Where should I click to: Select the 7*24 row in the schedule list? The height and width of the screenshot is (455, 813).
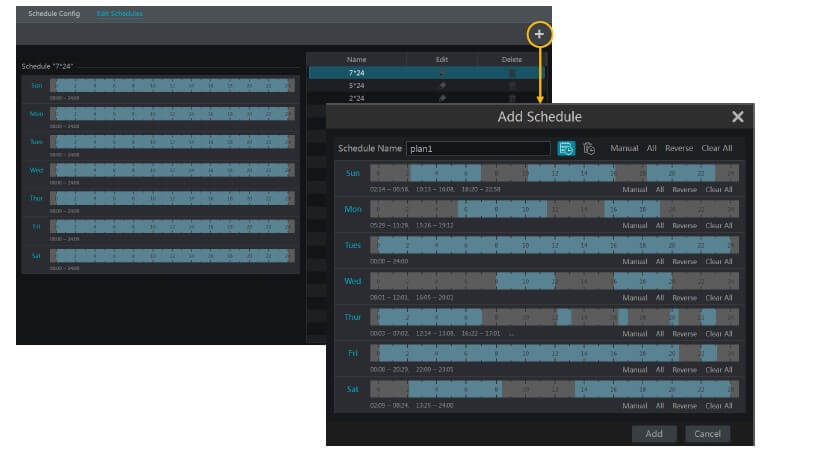[426, 73]
